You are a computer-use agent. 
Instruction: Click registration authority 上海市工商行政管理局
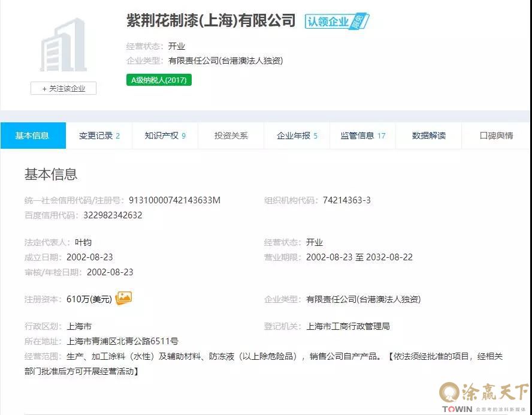347,326
